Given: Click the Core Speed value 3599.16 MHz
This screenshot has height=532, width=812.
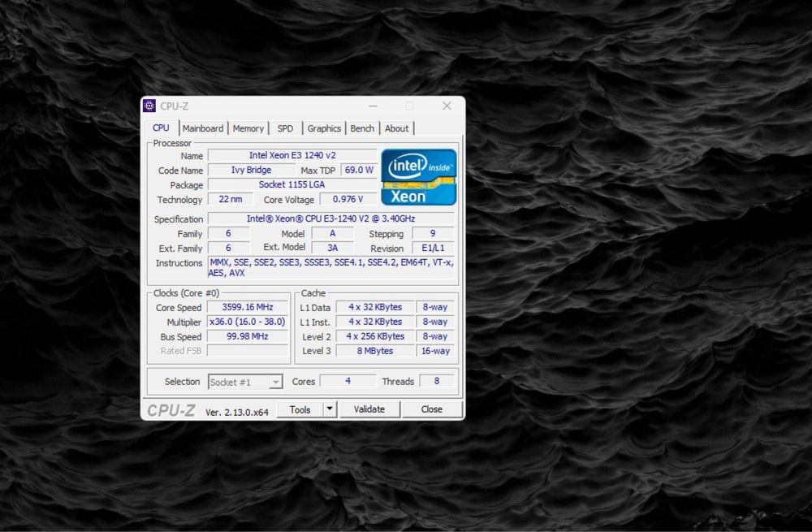Looking at the screenshot, I should [248, 307].
